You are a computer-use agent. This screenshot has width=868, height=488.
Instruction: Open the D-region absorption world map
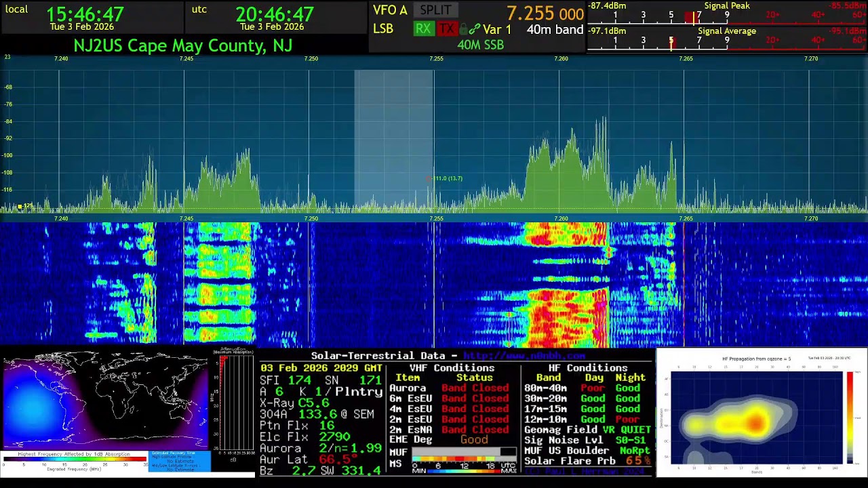tap(105, 400)
